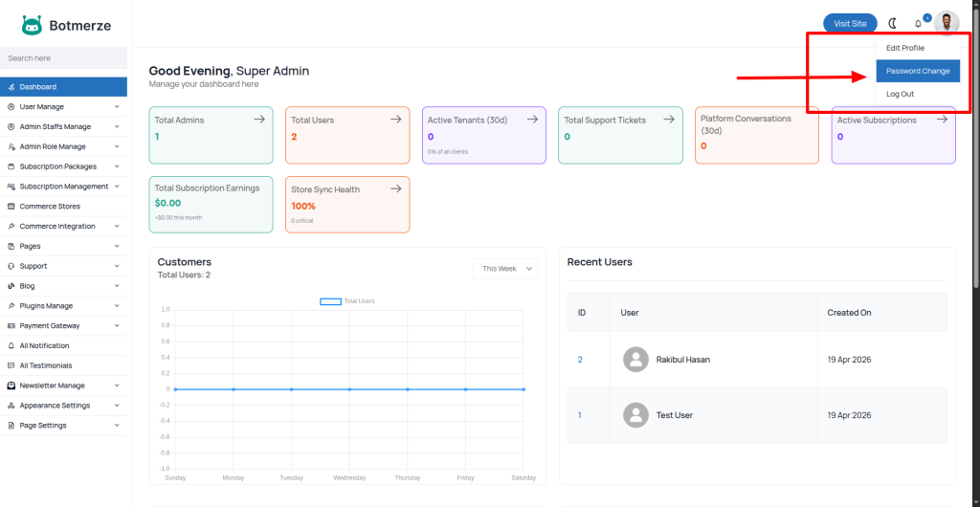
Task: Select Password Change from profile menu
Action: point(917,71)
